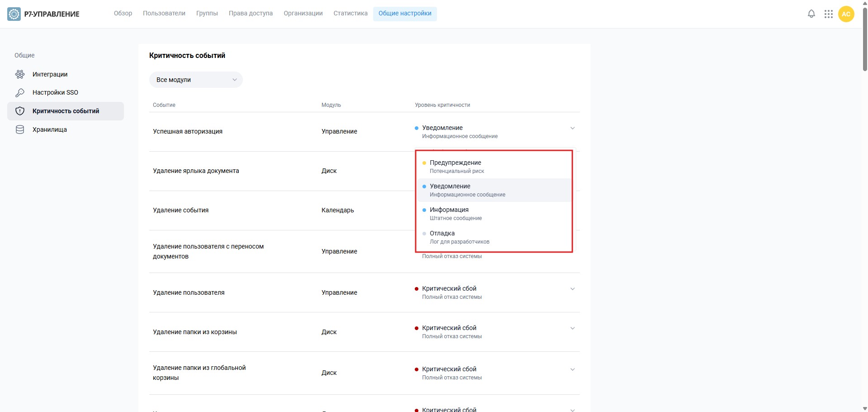Open the Права доступа tab
This screenshot has width=868, height=412.
(251, 14)
